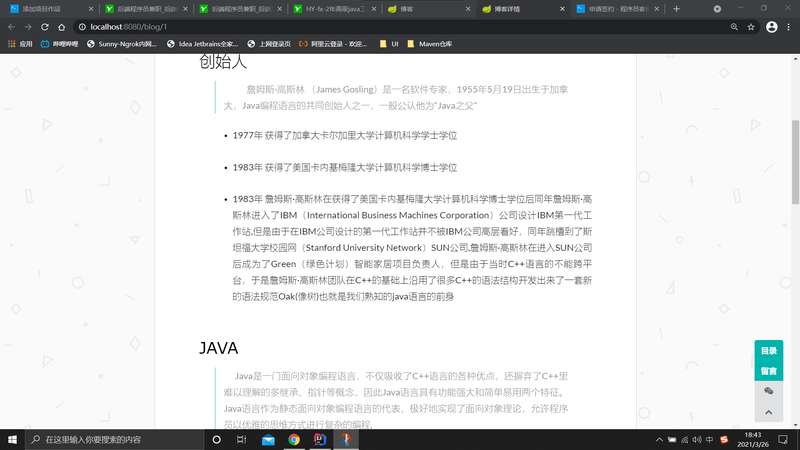Toggle the 中 input language indicator

point(710,439)
